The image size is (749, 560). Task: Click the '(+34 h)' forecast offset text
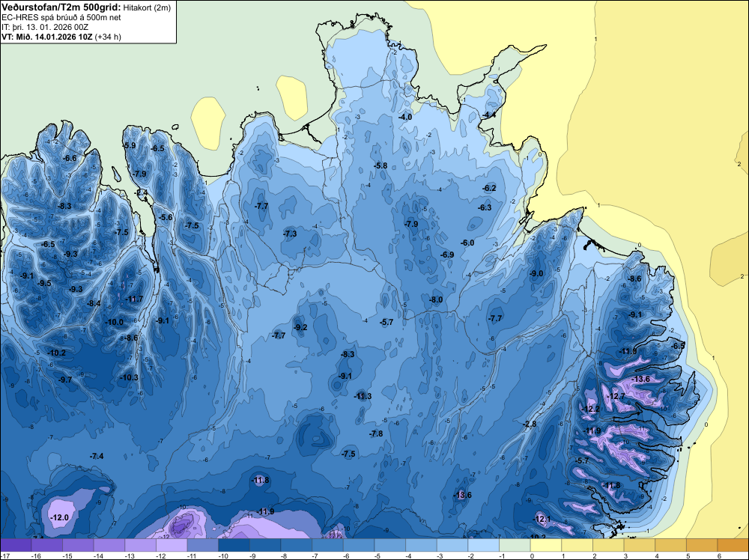click(108, 37)
